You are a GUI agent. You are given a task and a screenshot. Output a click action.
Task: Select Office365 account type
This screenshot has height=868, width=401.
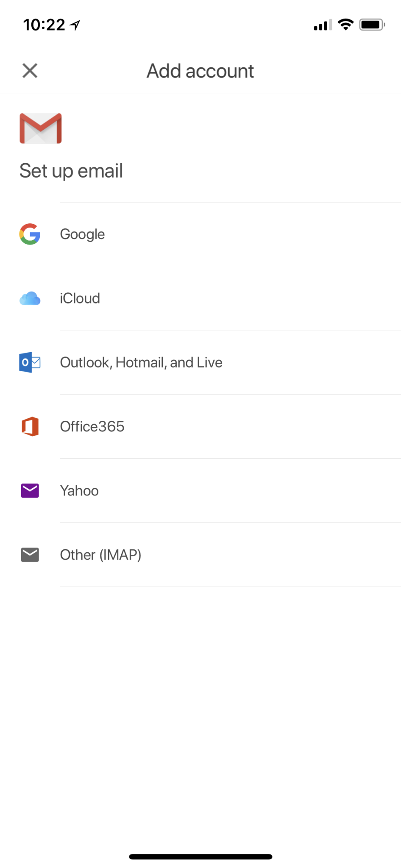[x=200, y=426]
